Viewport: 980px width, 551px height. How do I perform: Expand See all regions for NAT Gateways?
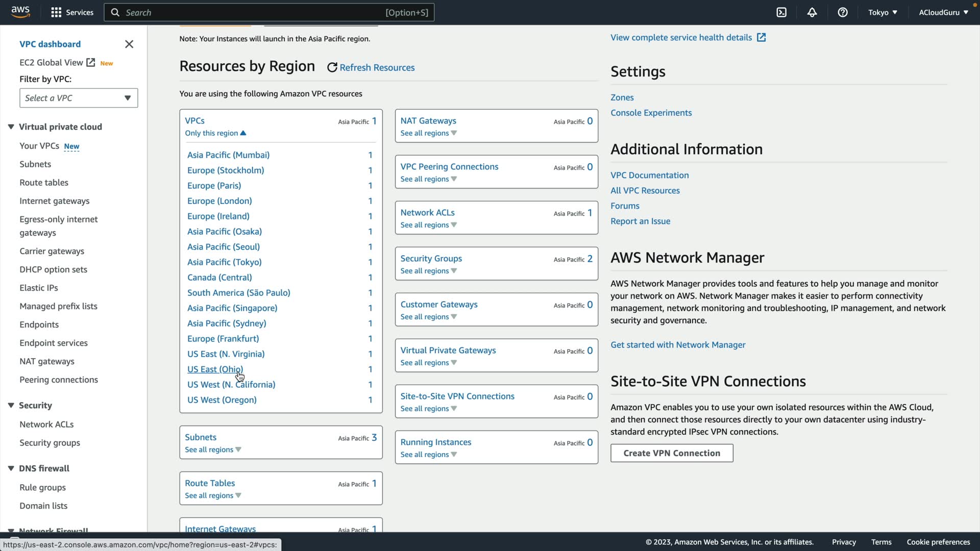(x=428, y=133)
